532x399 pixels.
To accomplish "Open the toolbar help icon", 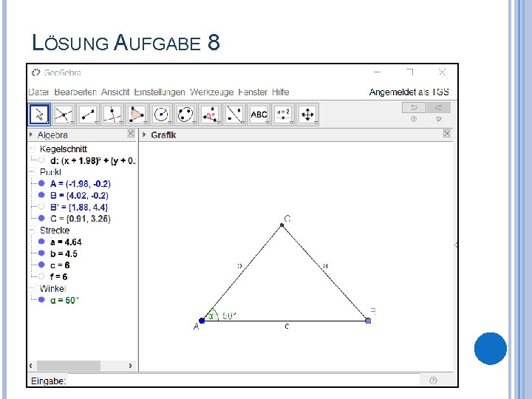I will click(414, 119).
